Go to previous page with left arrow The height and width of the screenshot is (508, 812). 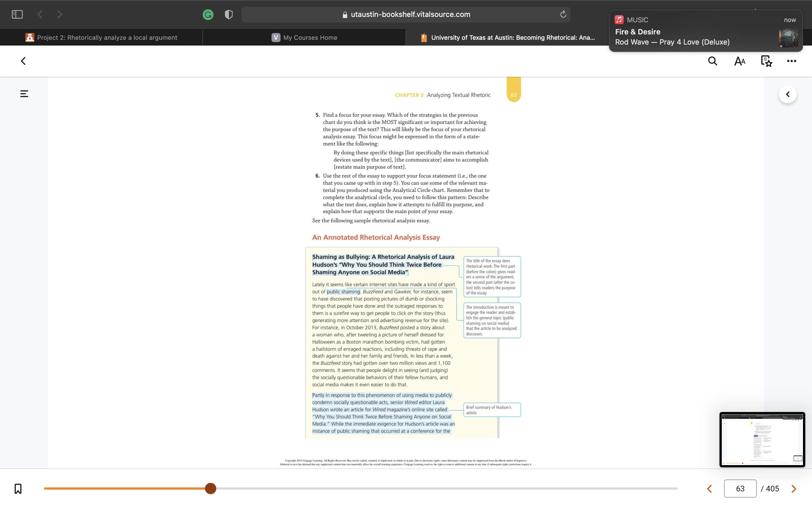click(709, 489)
